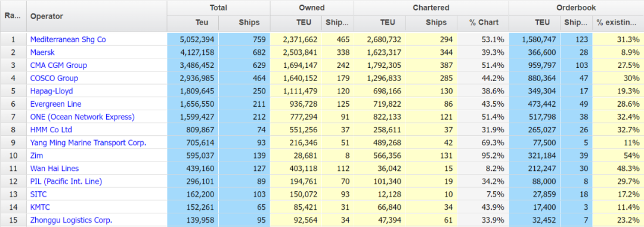Select orderbook percentage 48.3%

(x=629, y=168)
